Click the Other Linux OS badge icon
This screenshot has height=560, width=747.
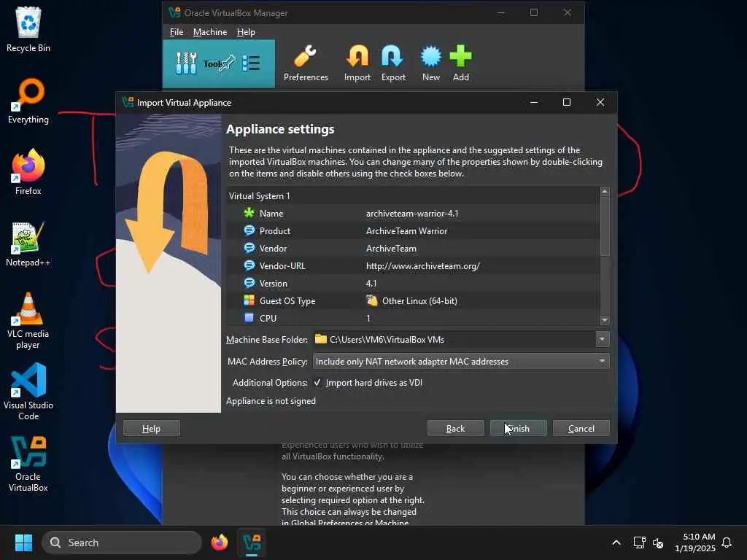(x=371, y=300)
